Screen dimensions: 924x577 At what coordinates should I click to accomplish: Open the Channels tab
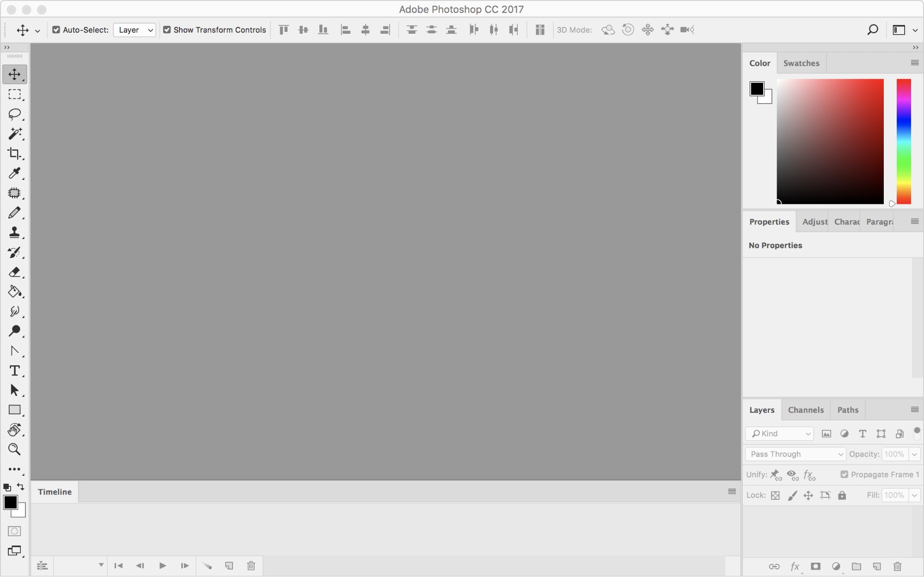click(805, 410)
